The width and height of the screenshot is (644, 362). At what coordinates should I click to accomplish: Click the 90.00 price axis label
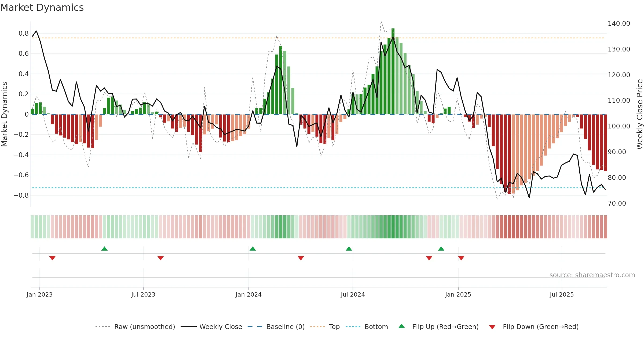(617, 152)
